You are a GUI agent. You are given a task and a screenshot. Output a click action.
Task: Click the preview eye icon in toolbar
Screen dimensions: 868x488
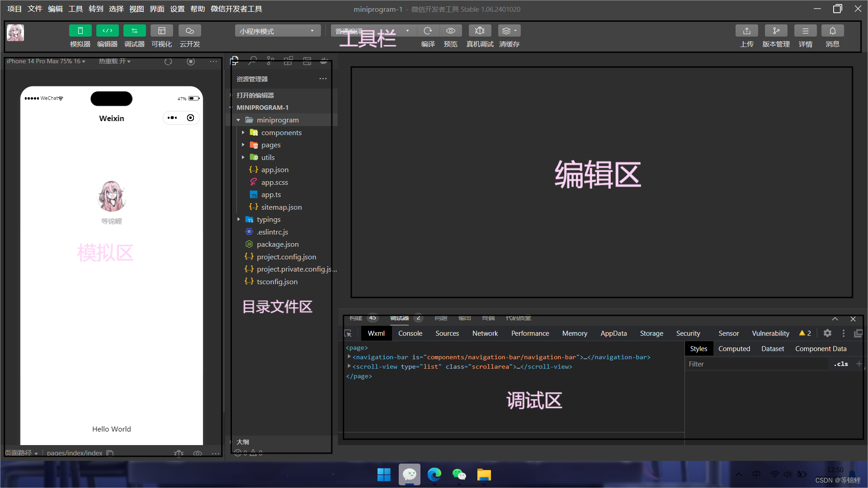tap(450, 31)
